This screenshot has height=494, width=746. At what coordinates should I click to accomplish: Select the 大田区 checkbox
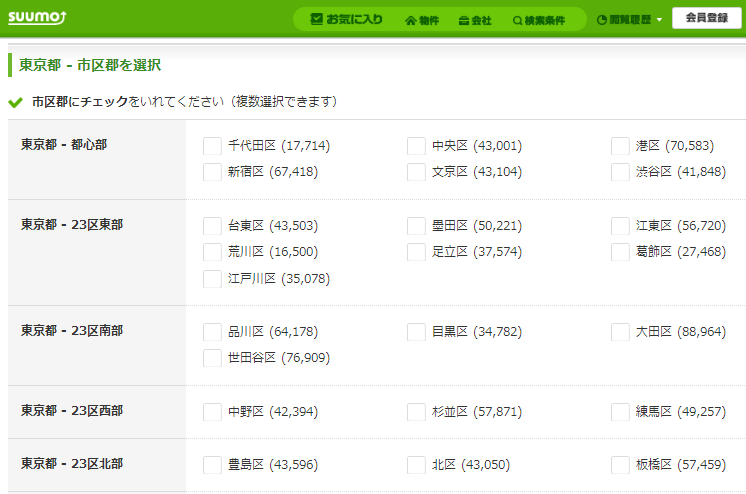(x=620, y=332)
